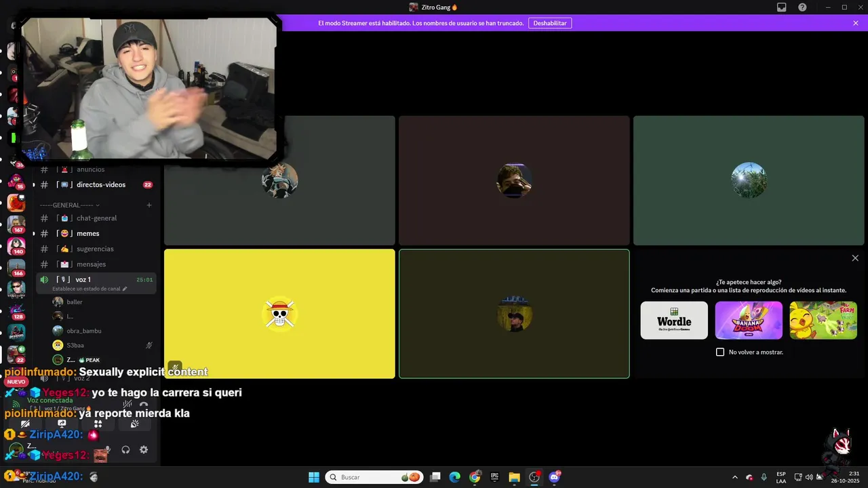The width and height of the screenshot is (868, 488).
Task: Expand the system tray hidden icons chevron
Action: (x=734, y=477)
